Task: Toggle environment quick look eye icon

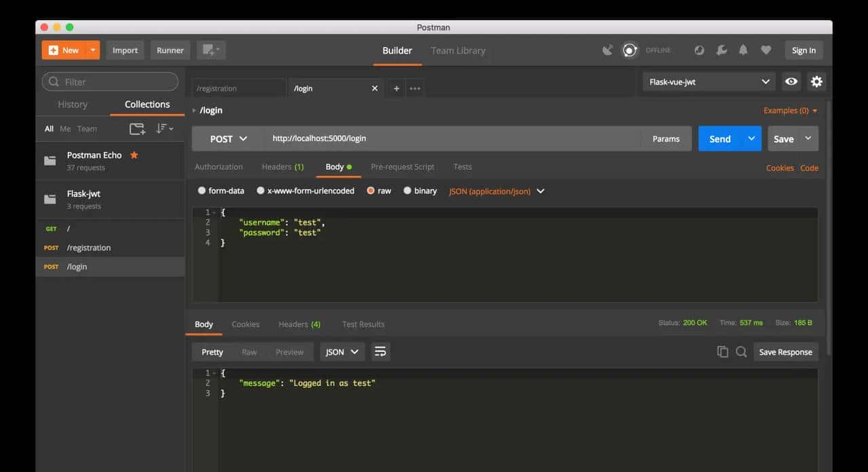Action: 791,81
